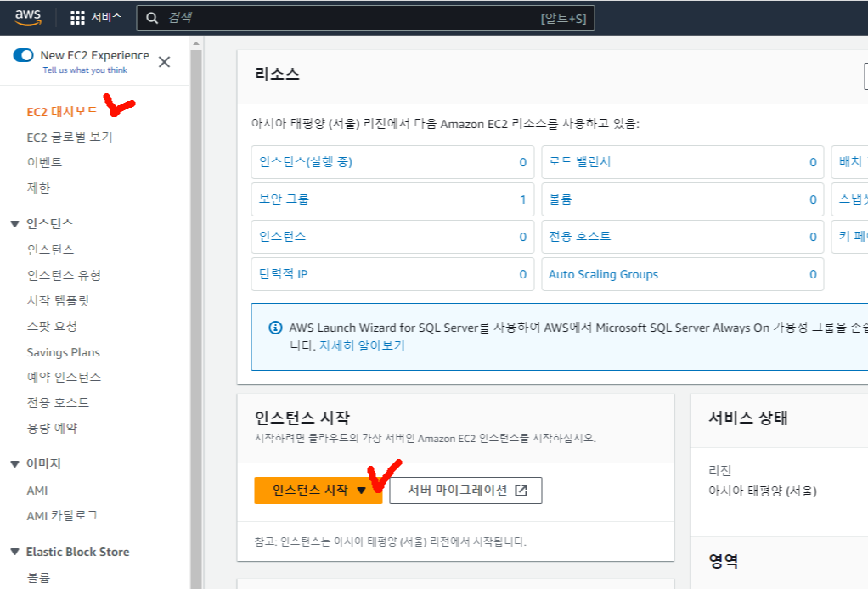Toggle the New EC2 Experience switch
Viewport: 868px width, 589px height.
click(23, 55)
